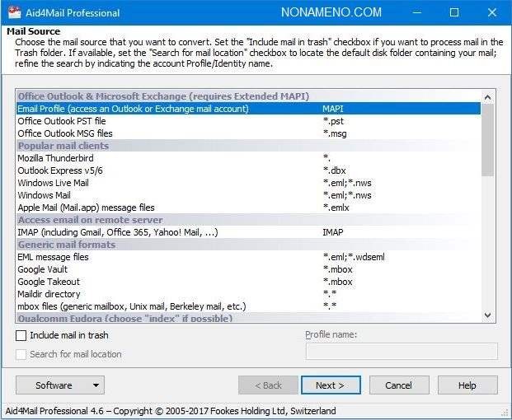
Task: Click the Next button
Action: coord(330,385)
